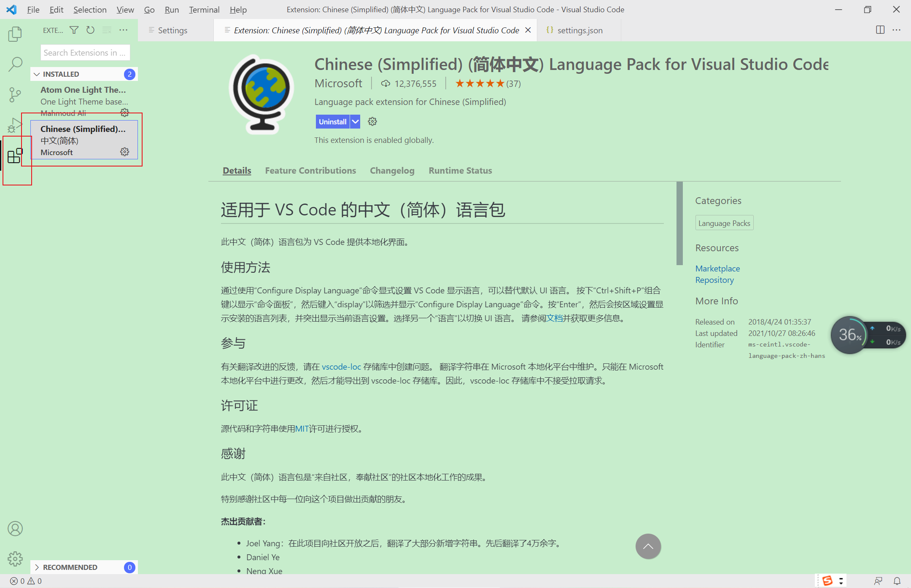911x588 pixels.
Task: Open the Help menu
Action: 238,9
